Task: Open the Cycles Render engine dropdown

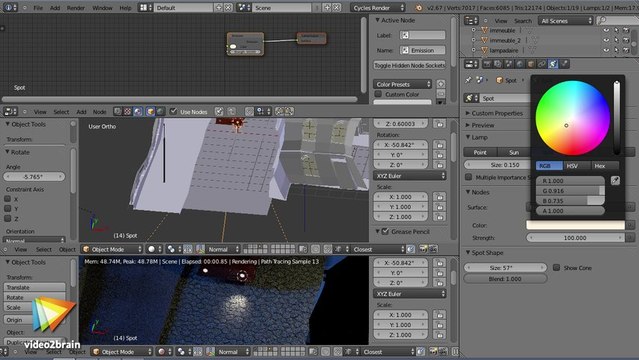Action: coord(378,7)
